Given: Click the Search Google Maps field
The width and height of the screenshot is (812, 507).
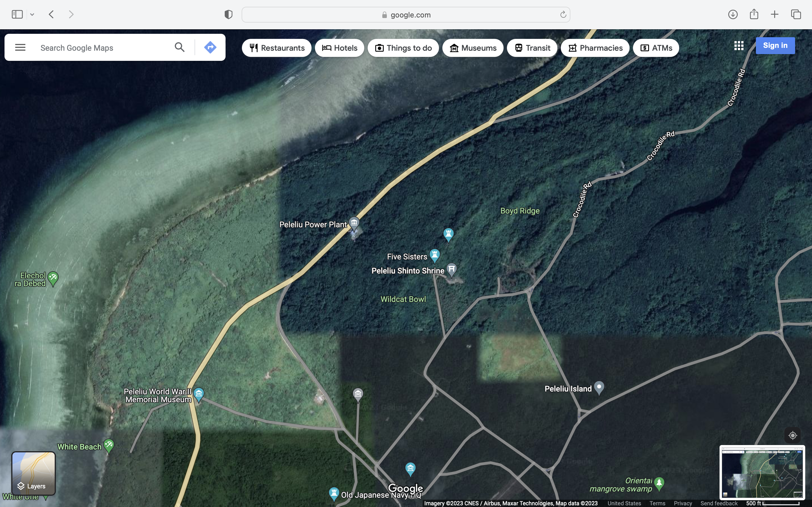Looking at the screenshot, I should tap(101, 48).
